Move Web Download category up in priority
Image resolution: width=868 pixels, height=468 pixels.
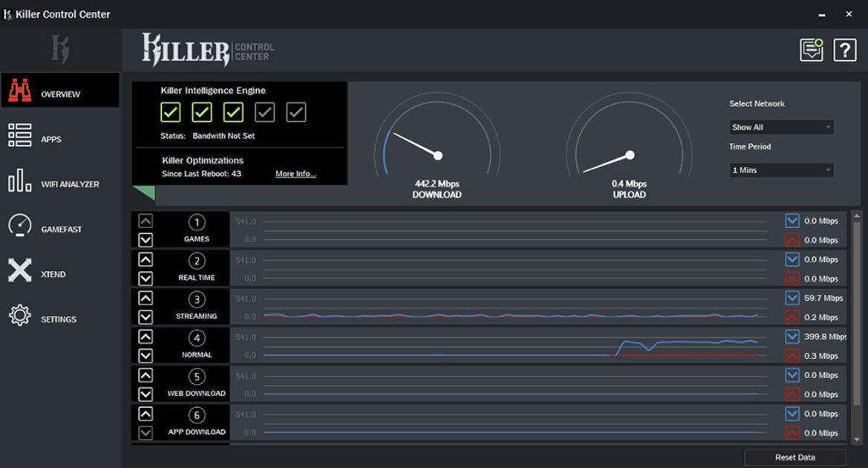pyautogui.click(x=146, y=375)
